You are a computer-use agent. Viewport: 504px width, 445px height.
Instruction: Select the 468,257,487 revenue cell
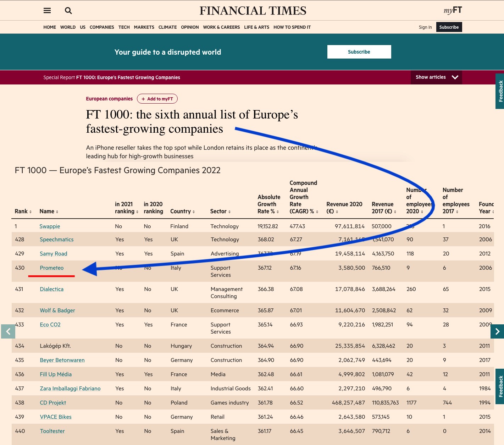[x=348, y=403]
